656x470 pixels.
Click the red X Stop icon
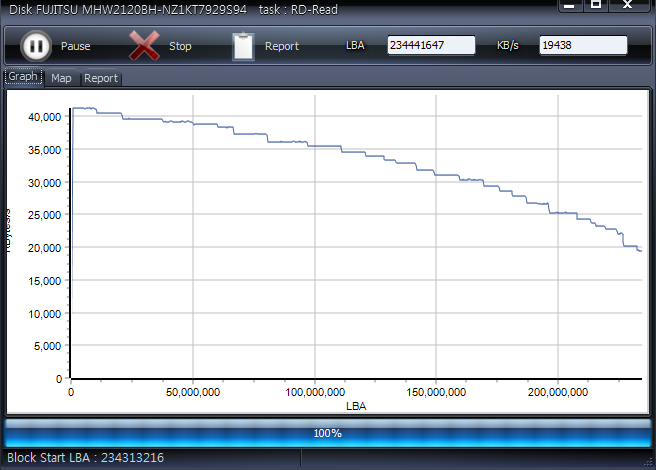[144, 46]
